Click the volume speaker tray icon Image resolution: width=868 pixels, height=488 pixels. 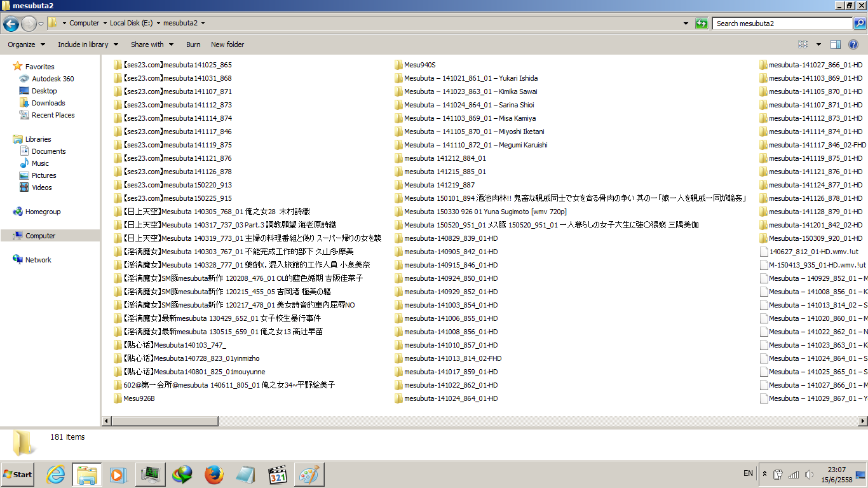pos(809,474)
